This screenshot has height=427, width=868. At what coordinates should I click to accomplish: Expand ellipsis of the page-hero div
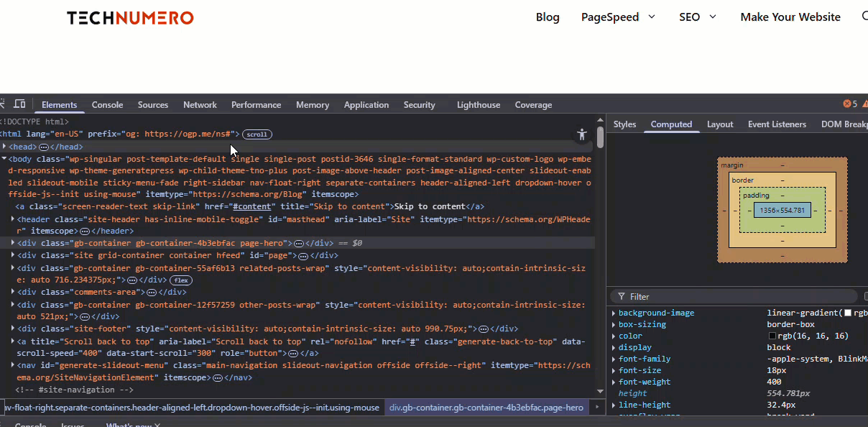[x=299, y=244]
